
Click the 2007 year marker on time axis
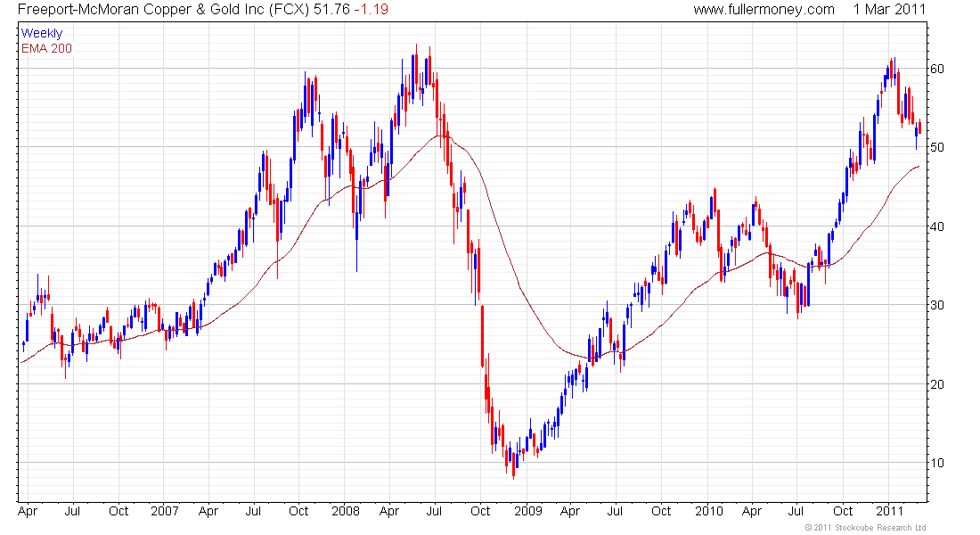(x=165, y=511)
